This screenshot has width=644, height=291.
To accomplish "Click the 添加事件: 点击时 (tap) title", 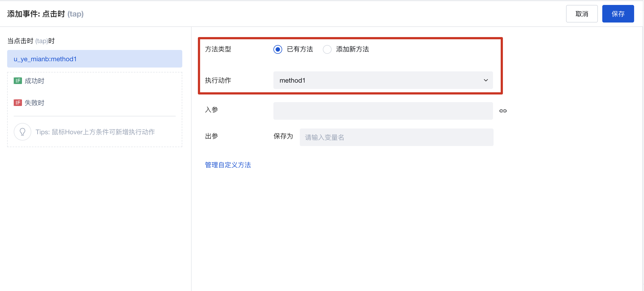I will (46, 14).
